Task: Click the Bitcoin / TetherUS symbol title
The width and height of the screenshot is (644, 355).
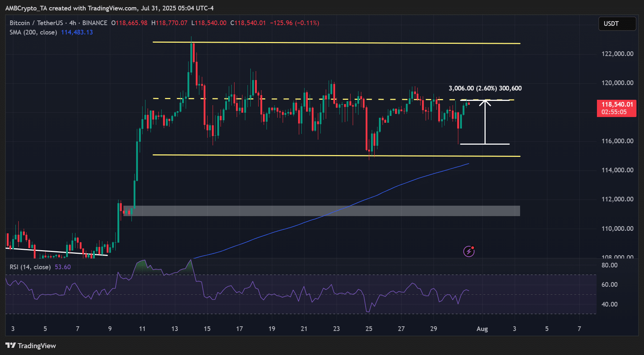Action: click(36, 23)
